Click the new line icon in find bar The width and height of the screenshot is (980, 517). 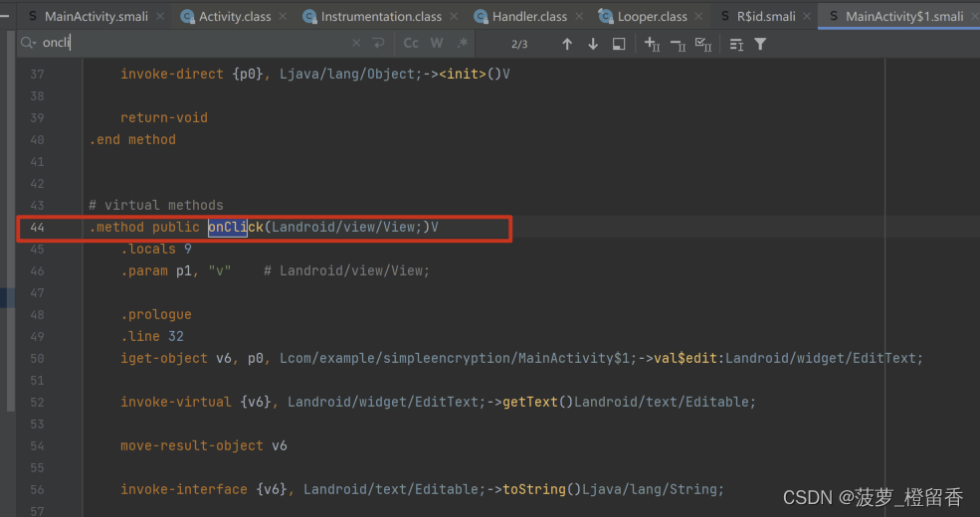coord(378,43)
